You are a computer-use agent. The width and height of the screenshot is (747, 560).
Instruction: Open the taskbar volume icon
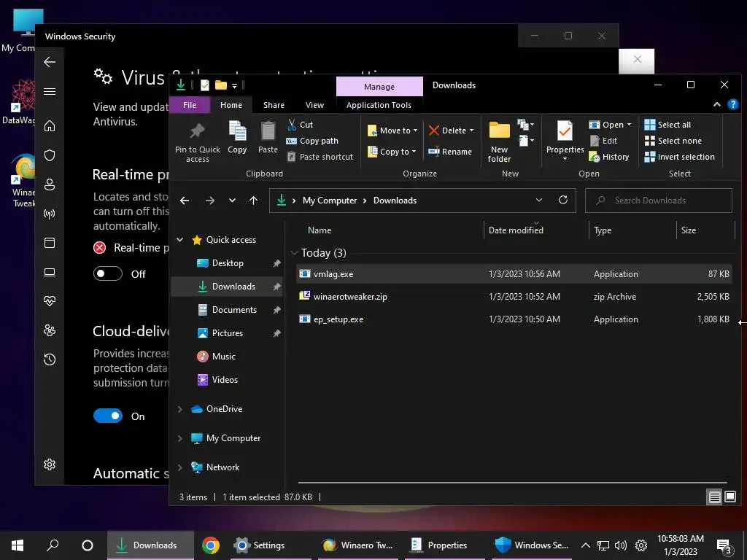[620, 545]
